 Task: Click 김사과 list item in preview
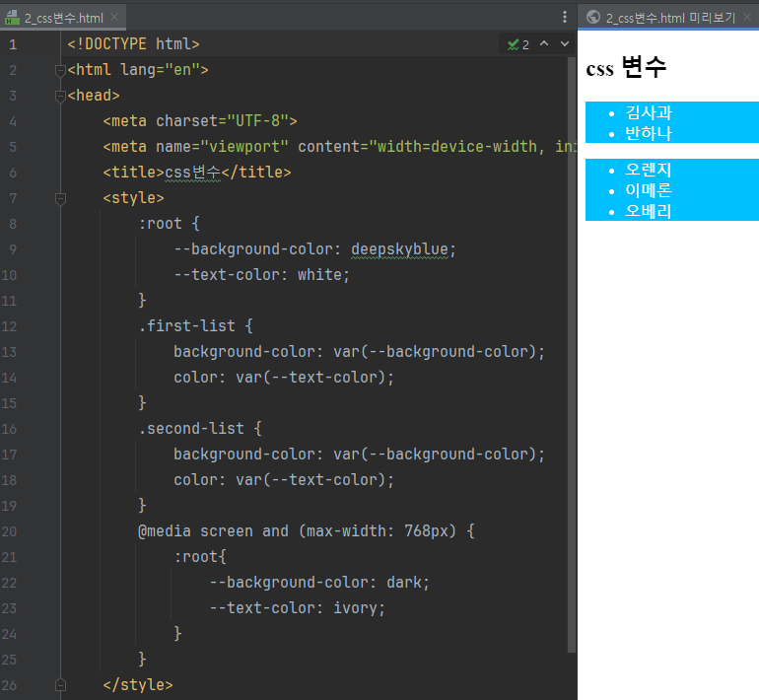[x=649, y=112]
